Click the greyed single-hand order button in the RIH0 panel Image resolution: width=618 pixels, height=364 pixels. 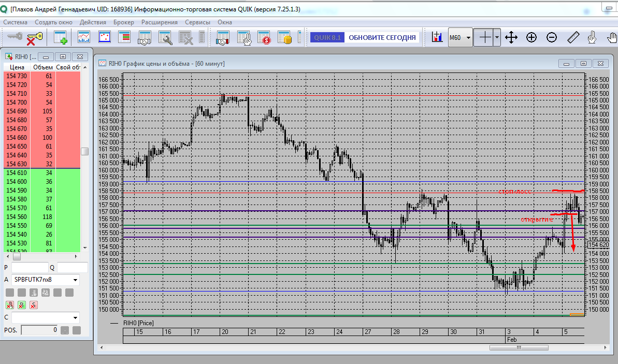click(34, 293)
